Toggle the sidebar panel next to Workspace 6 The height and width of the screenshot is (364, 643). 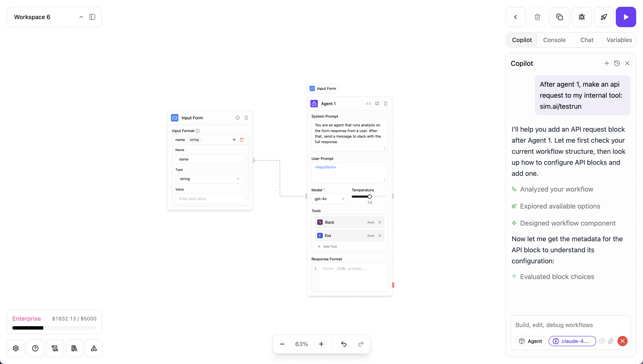point(92,17)
